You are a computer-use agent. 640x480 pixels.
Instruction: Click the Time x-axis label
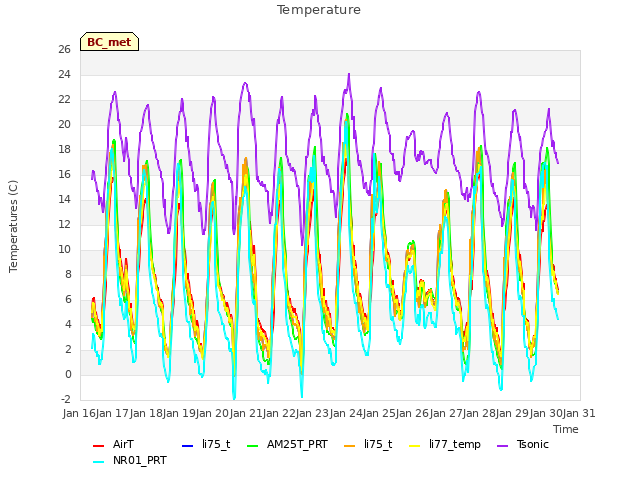[x=566, y=429]
